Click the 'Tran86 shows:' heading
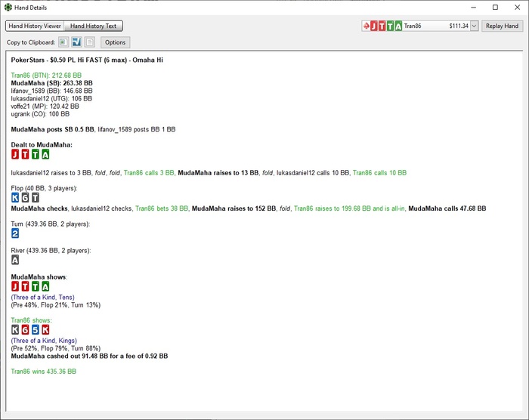529x420 pixels. pyautogui.click(x=32, y=320)
